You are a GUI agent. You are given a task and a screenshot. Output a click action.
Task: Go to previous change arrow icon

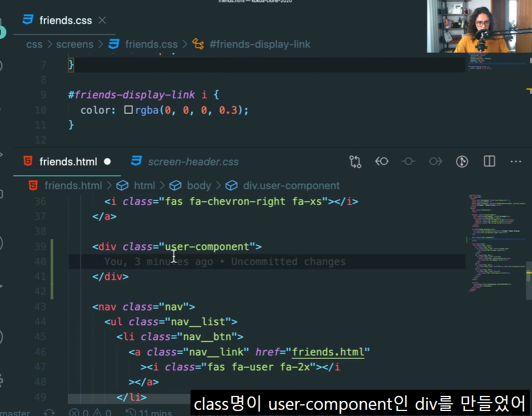coord(382,161)
